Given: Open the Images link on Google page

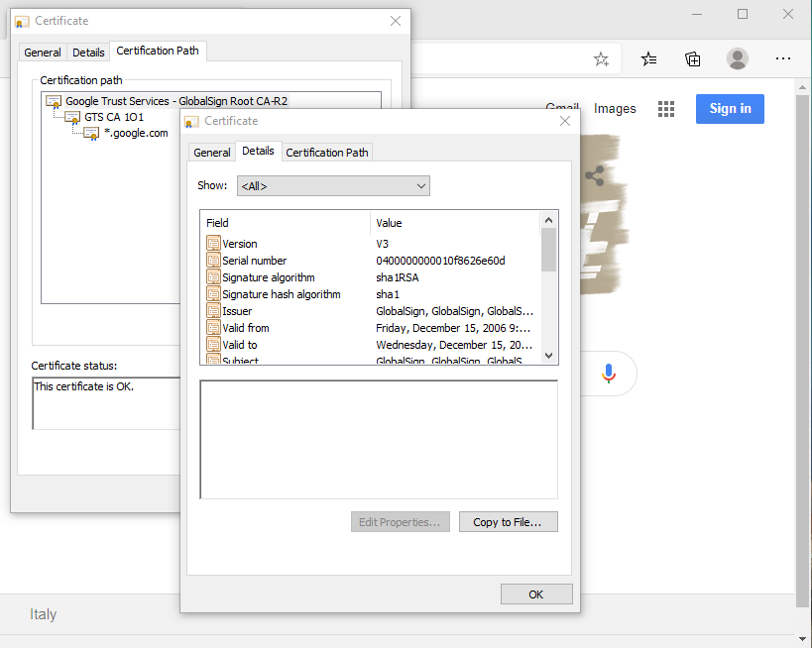Looking at the screenshot, I should tap(615, 109).
